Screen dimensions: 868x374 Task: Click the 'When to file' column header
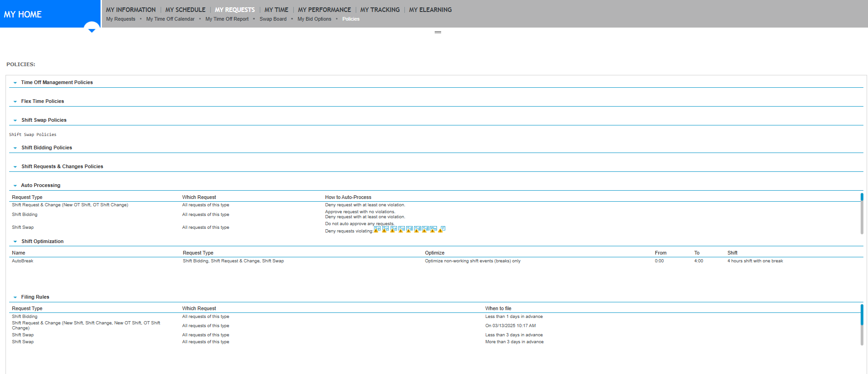(498, 308)
